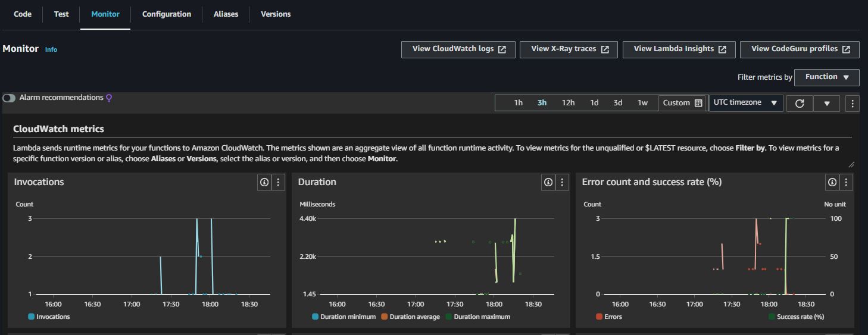
Task: Click the Duration widget info icon
Action: [548, 182]
